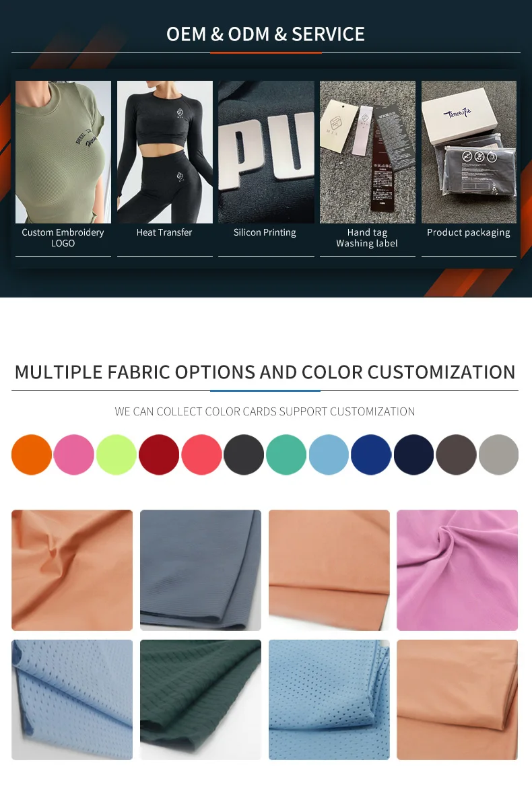Click the Heat Transfer caption
The height and width of the screenshot is (810, 532).
pyautogui.click(x=164, y=232)
